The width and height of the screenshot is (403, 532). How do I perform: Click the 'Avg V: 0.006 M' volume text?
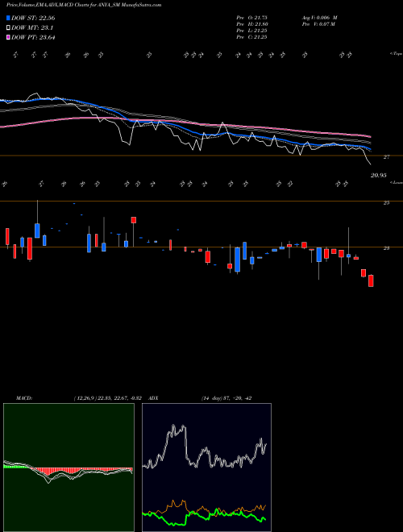click(x=319, y=18)
